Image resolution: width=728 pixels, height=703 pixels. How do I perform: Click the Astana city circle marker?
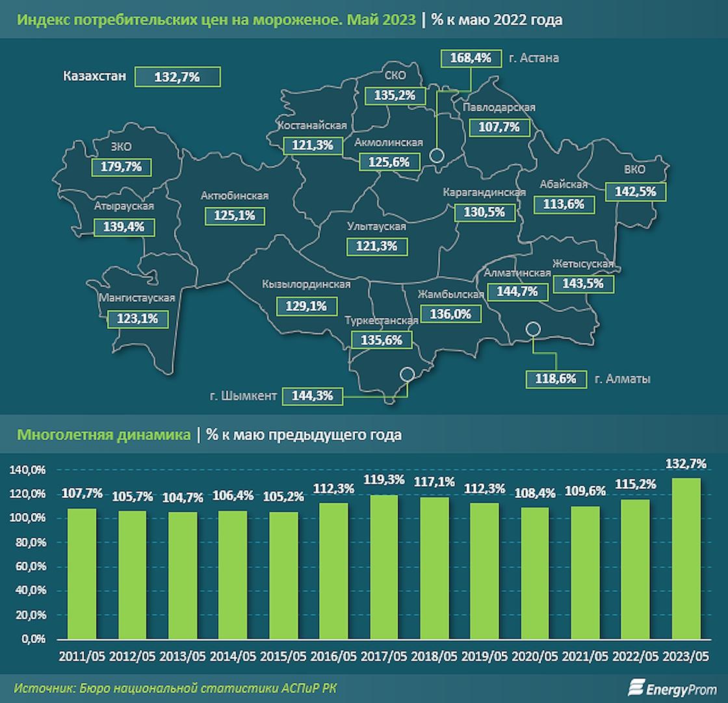(436, 155)
